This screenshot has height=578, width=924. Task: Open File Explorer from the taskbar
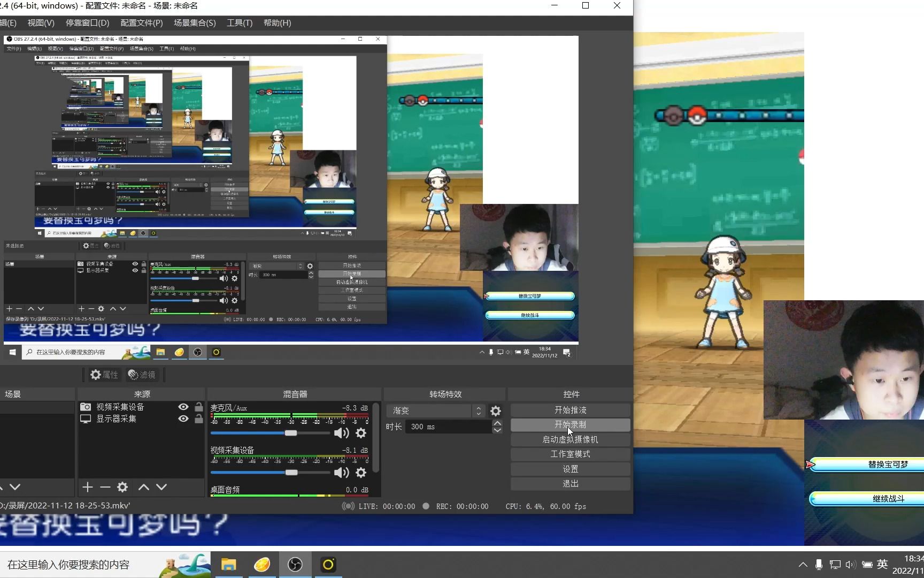[x=229, y=565]
